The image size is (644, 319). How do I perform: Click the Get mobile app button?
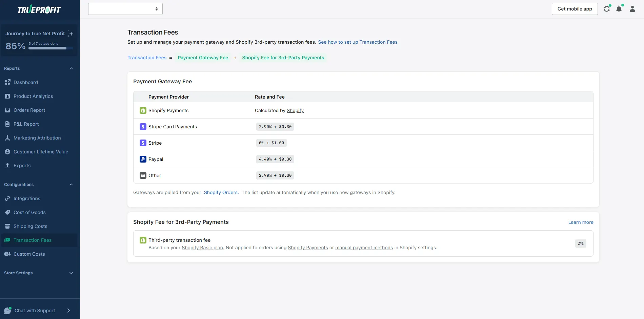point(575,9)
